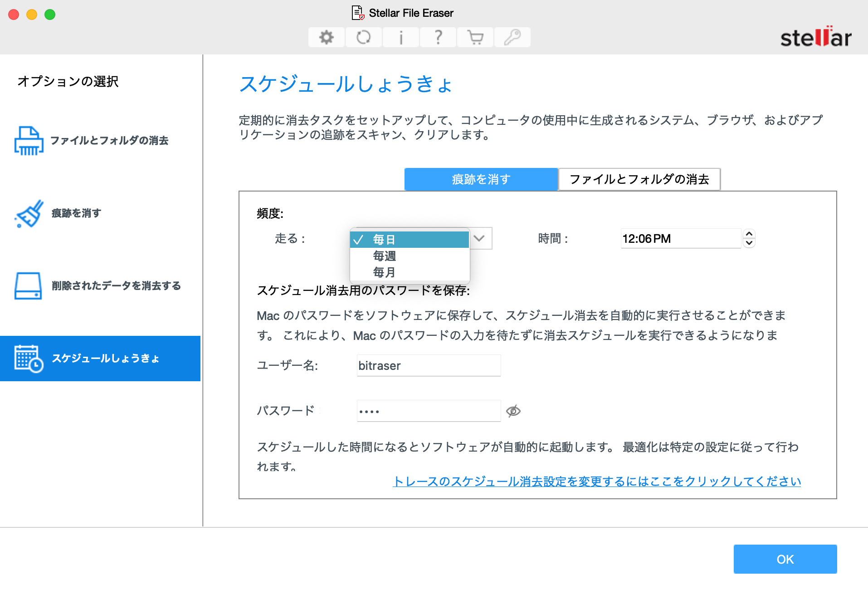The image size is (868, 590).
Task: Choose 毎日 from the frequency list
Action: click(x=410, y=240)
